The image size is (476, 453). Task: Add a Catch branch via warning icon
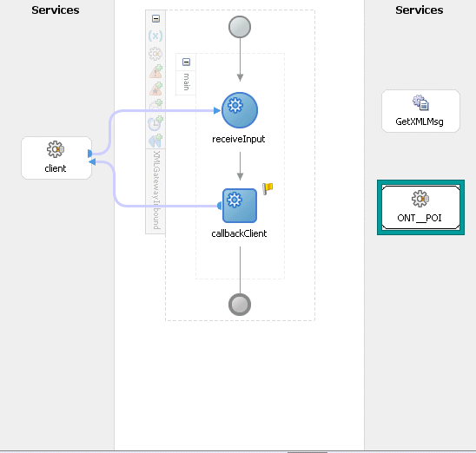(156, 71)
